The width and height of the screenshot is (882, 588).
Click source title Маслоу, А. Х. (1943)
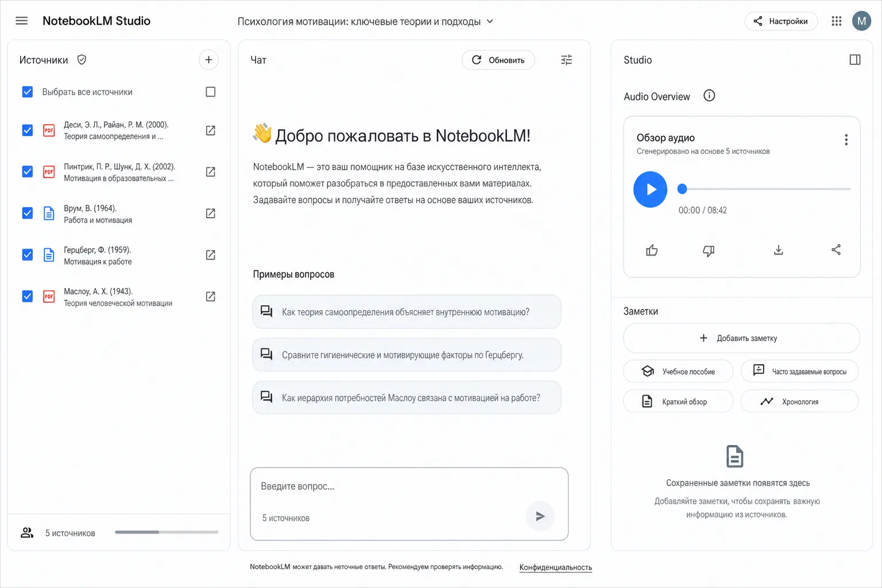tap(98, 291)
